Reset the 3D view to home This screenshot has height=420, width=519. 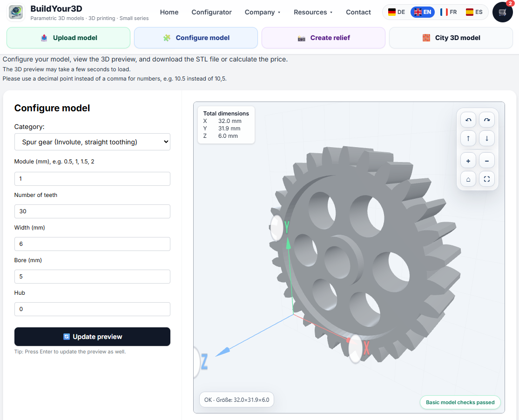tap(468, 179)
